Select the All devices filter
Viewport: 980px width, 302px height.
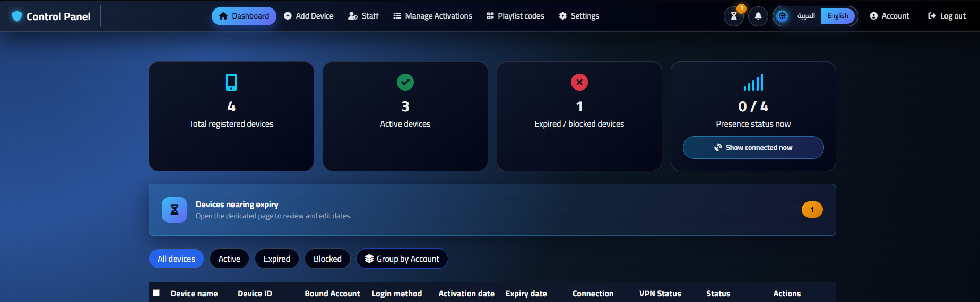click(x=177, y=259)
